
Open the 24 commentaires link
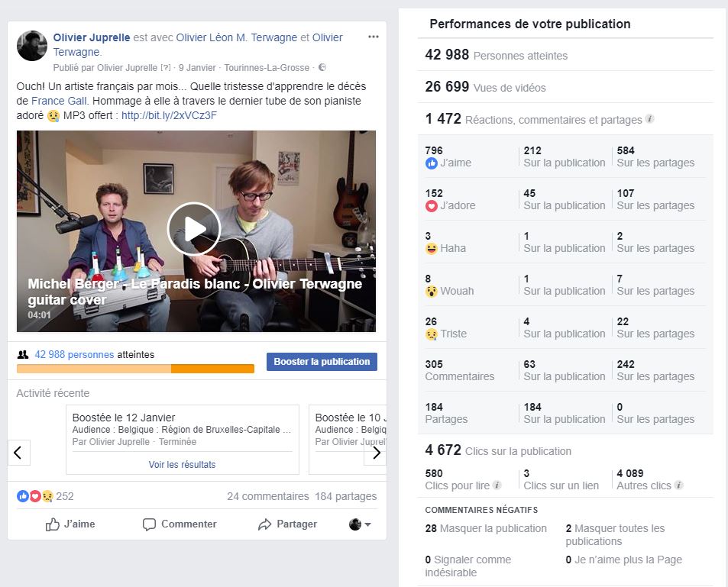pyautogui.click(x=268, y=496)
